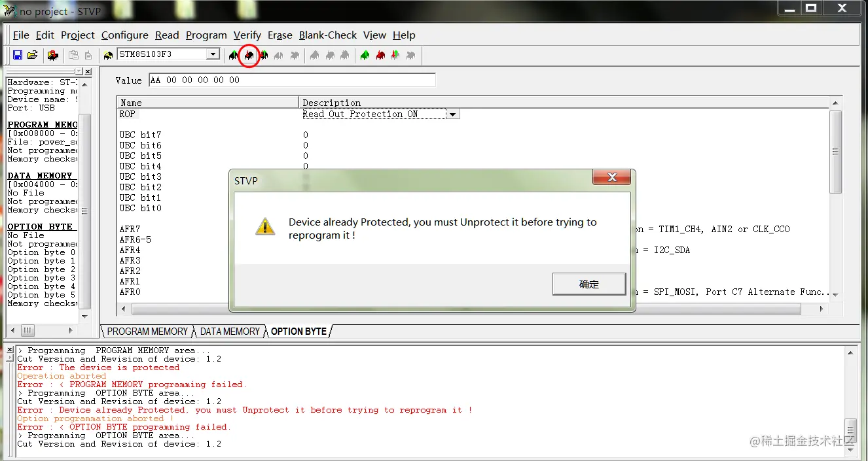Switch to the DATA MEMORY tab

(x=230, y=332)
